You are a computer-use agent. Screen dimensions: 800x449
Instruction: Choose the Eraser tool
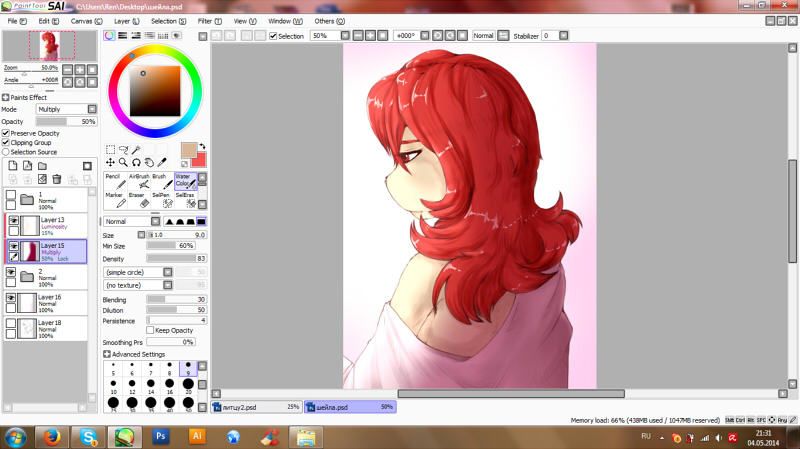tap(139, 200)
